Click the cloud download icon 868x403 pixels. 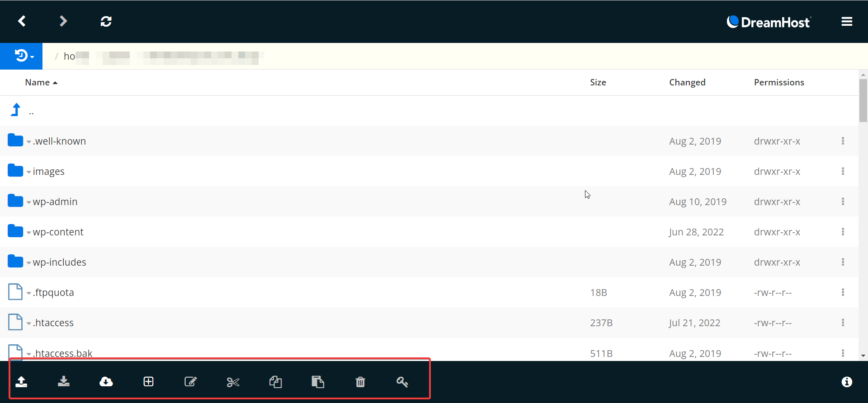point(106,382)
